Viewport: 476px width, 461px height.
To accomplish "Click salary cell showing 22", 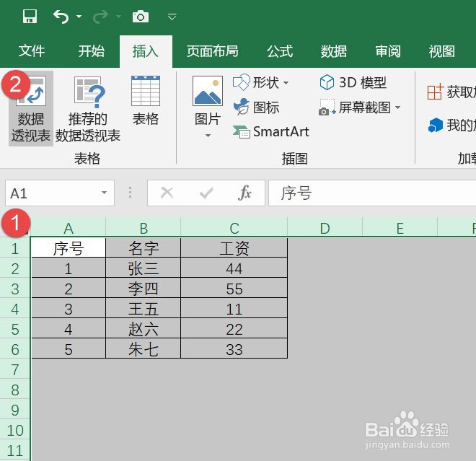I will 234,329.
